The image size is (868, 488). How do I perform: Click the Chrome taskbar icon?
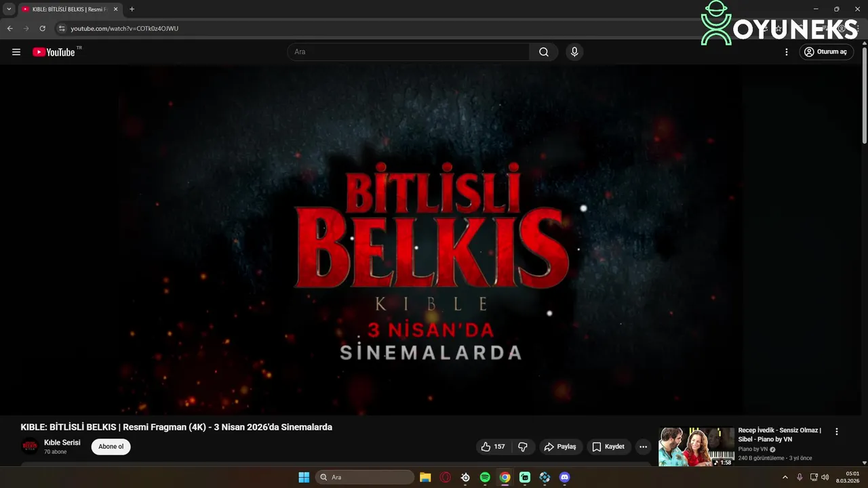pyautogui.click(x=505, y=477)
